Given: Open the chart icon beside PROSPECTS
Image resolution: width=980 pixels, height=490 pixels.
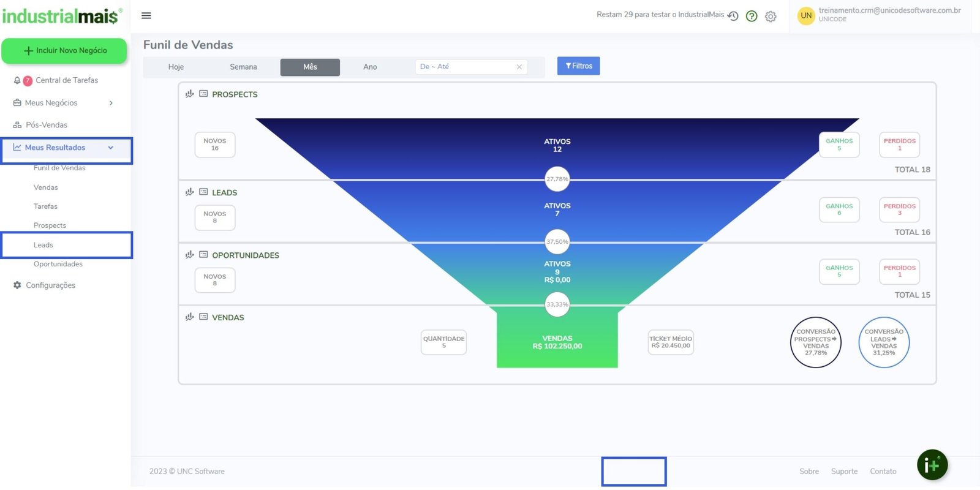Looking at the screenshot, I should pos(190,94).
